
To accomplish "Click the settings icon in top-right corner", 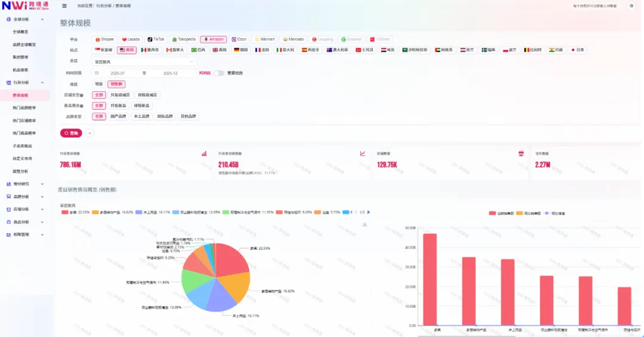I will 631,5.
